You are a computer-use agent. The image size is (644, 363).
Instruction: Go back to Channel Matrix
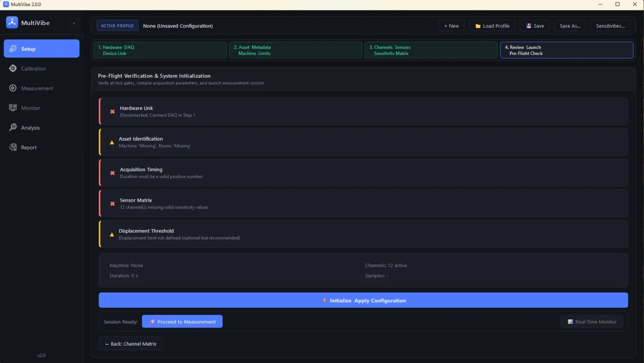tap(131, 344)
